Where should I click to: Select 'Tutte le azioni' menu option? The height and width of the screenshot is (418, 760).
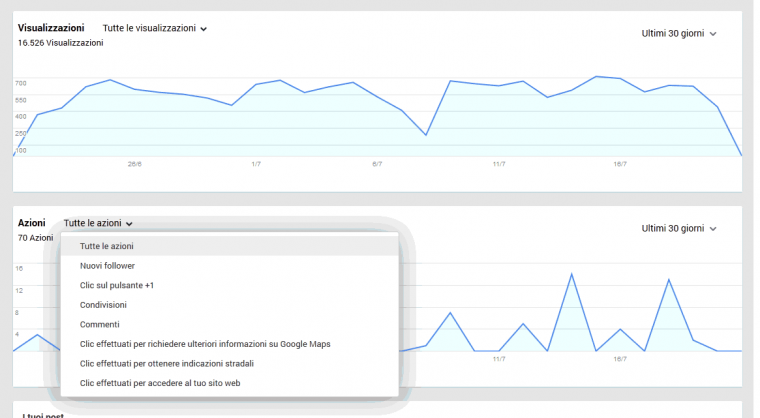point(229,246)
